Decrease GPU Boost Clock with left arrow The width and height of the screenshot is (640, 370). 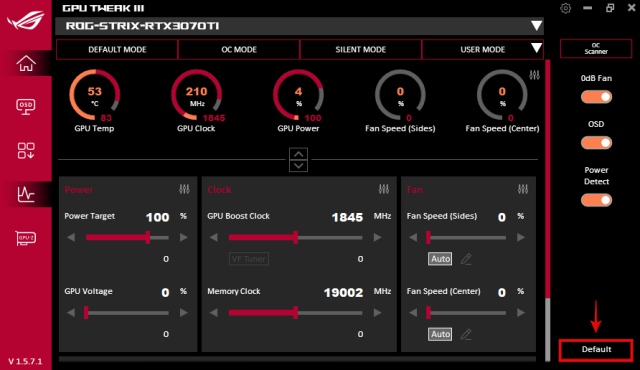(x=213, y=237)
